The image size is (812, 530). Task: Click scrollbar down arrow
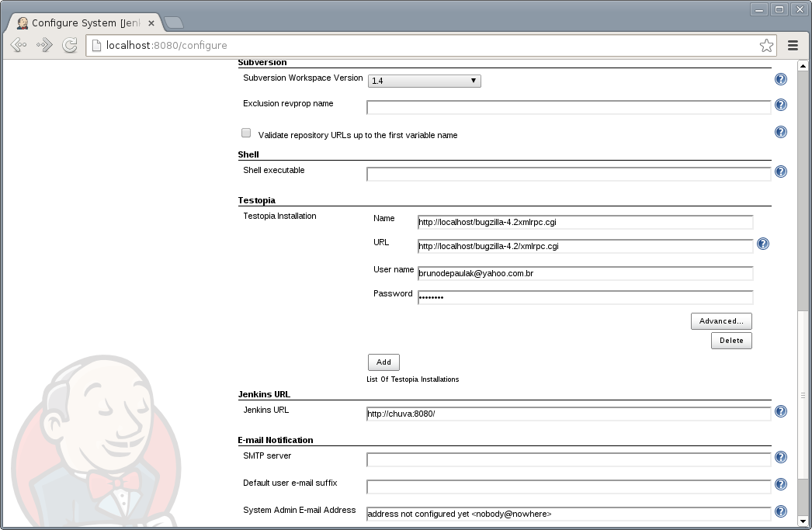[803, 521]
